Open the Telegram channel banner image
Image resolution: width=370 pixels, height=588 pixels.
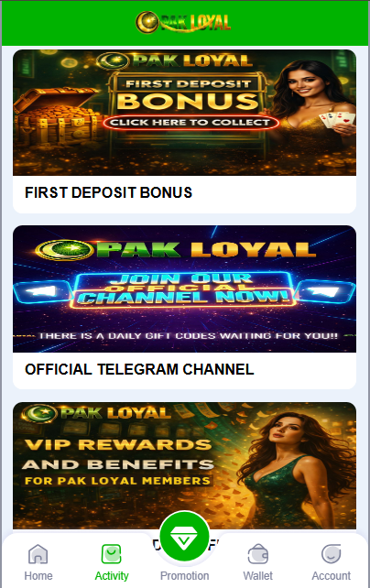point(184,289)
